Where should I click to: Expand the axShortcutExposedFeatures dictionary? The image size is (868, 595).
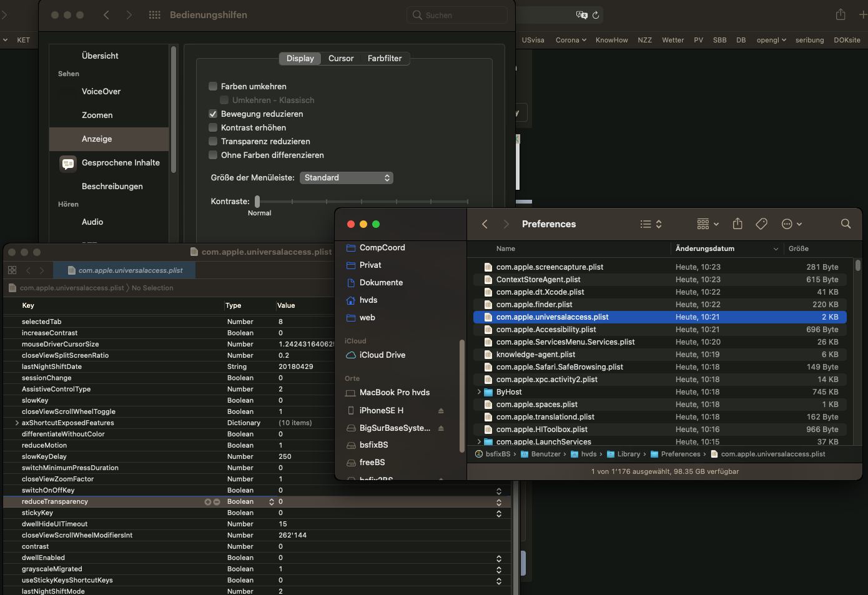point(17,423)
